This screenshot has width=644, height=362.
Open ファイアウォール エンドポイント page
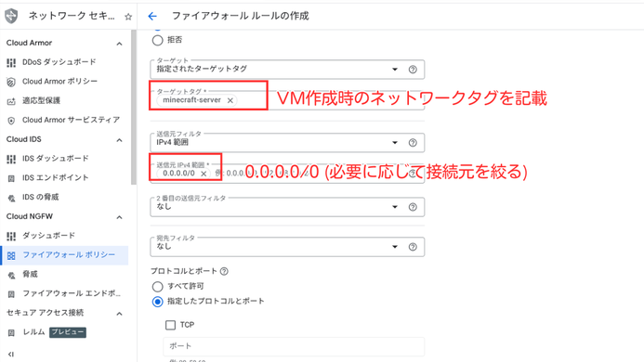point(72,293)
